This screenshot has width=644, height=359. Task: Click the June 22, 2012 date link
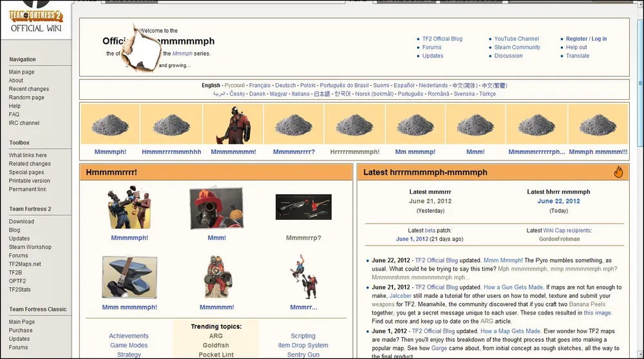(558, 201)
